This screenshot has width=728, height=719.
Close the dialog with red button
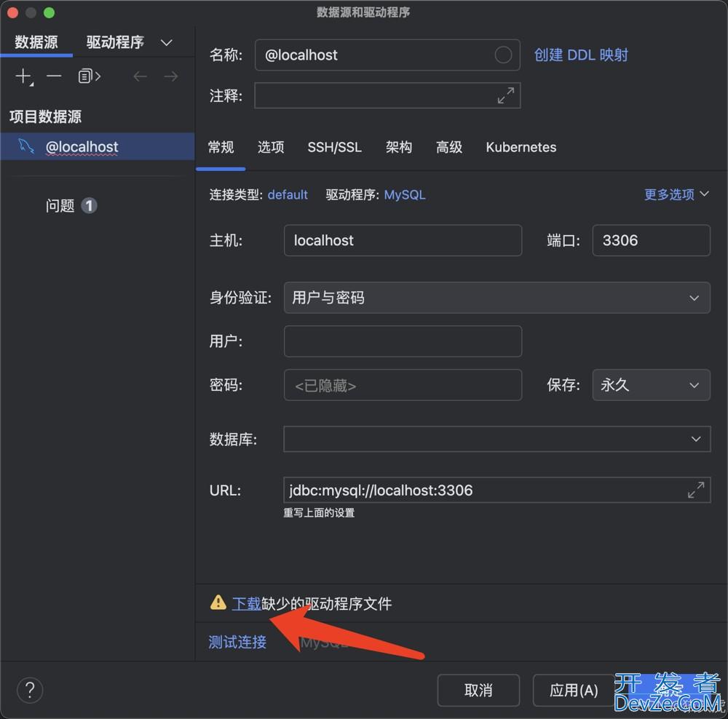(x=12, y=12)
